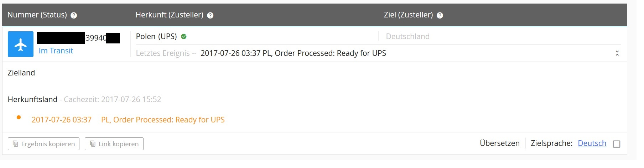Image resolution: width=644 pixels, height=168 pixels.
Task: Click the blue airplane transit icon
Action: click(x=21, y=44)
